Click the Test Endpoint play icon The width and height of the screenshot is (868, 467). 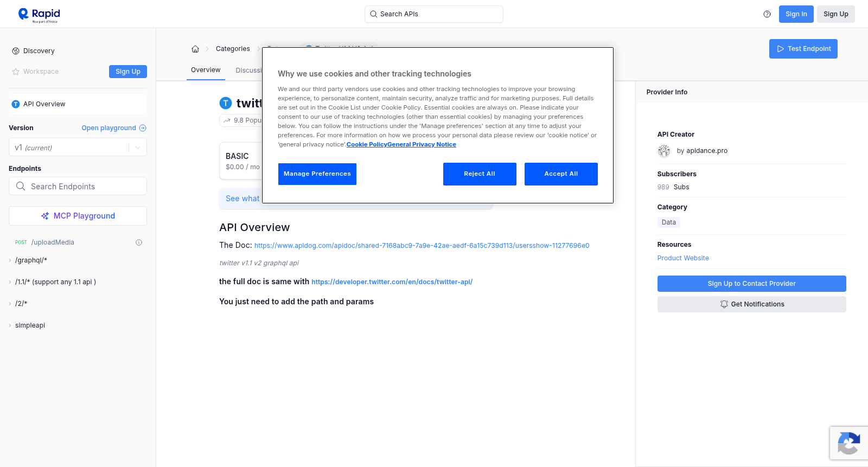click(x=781, y=49)
